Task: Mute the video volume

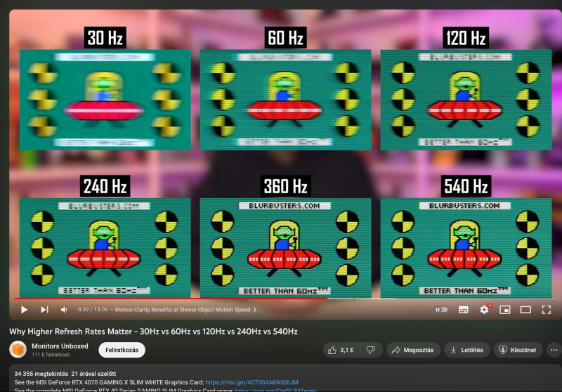Action: click(x=64, y=310)
